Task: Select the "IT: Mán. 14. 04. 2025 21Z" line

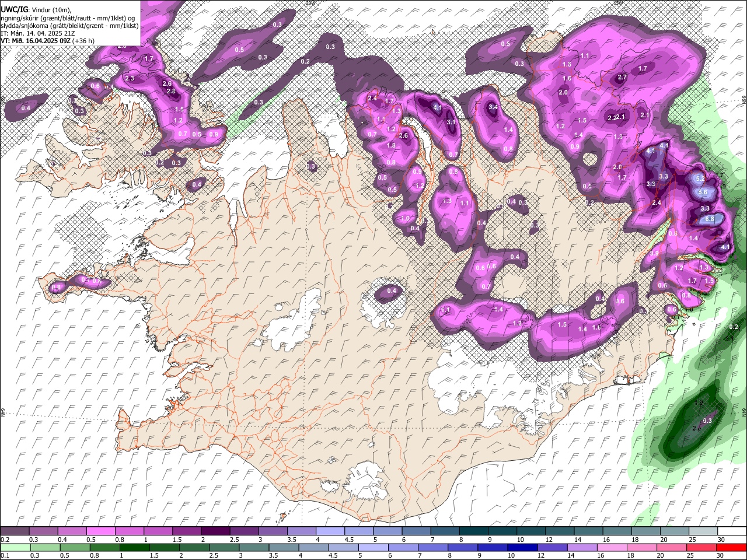Action: 37,33
